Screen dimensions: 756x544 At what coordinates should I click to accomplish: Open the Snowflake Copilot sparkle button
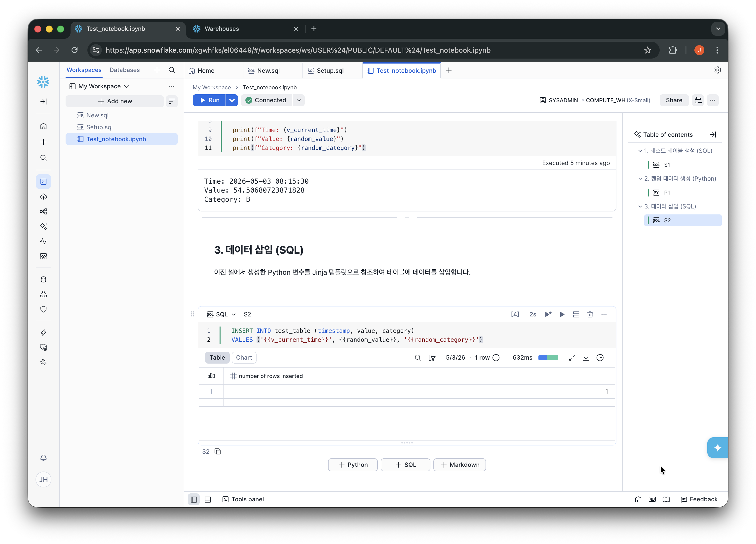pyautogui.click(x=717, y=448)
